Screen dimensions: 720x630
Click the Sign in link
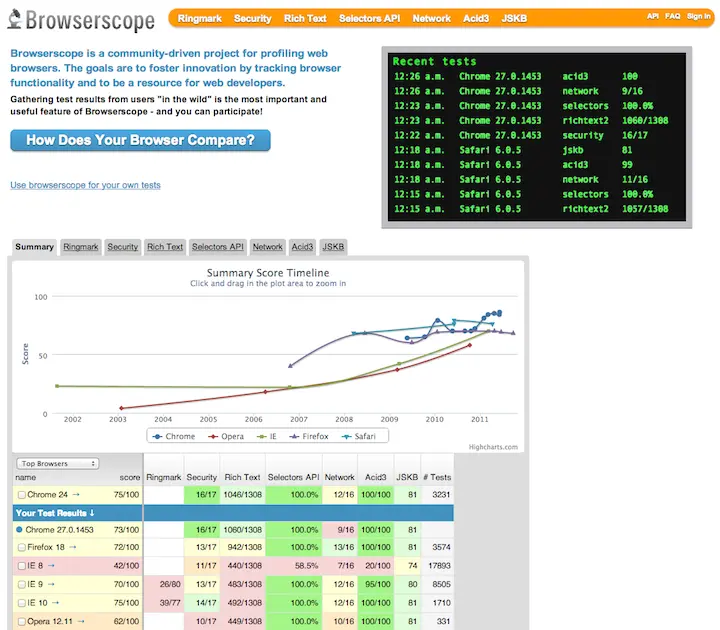698,16
